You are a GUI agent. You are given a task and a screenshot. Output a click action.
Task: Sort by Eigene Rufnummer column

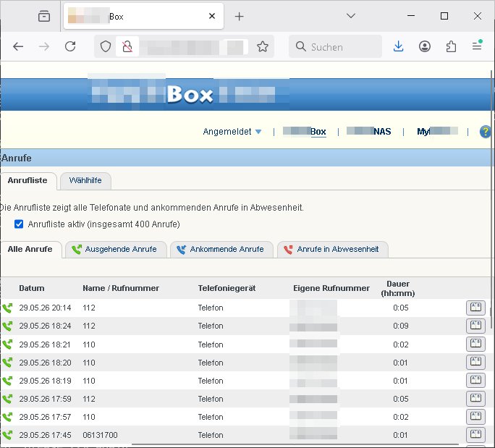click(x=331, y=288)
